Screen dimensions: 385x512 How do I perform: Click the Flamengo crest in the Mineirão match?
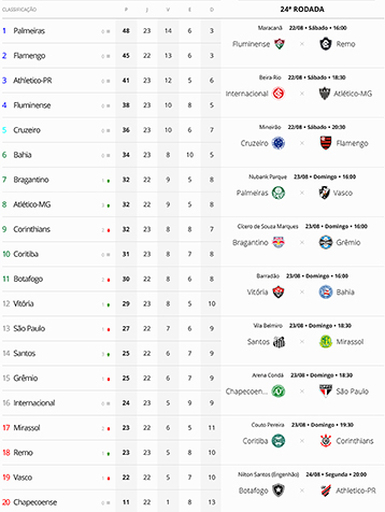click(x=326, y=143)
